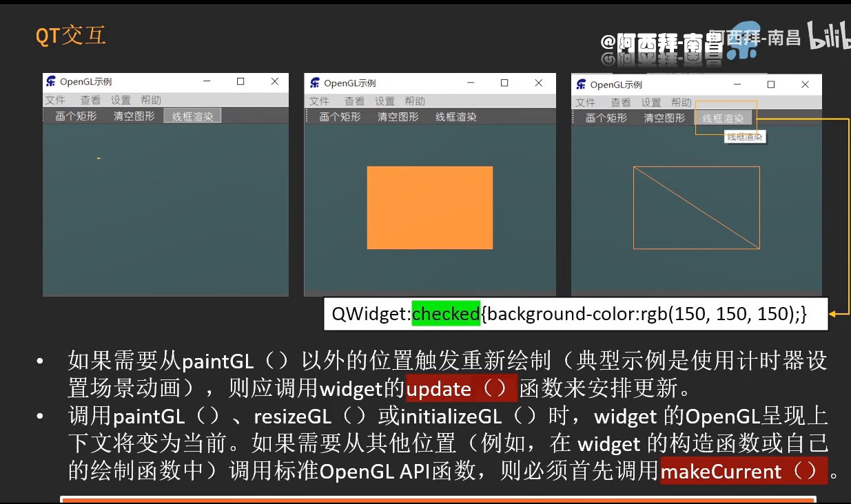
Task: Click the QT交互 slide heading
Action: [71, 35]
